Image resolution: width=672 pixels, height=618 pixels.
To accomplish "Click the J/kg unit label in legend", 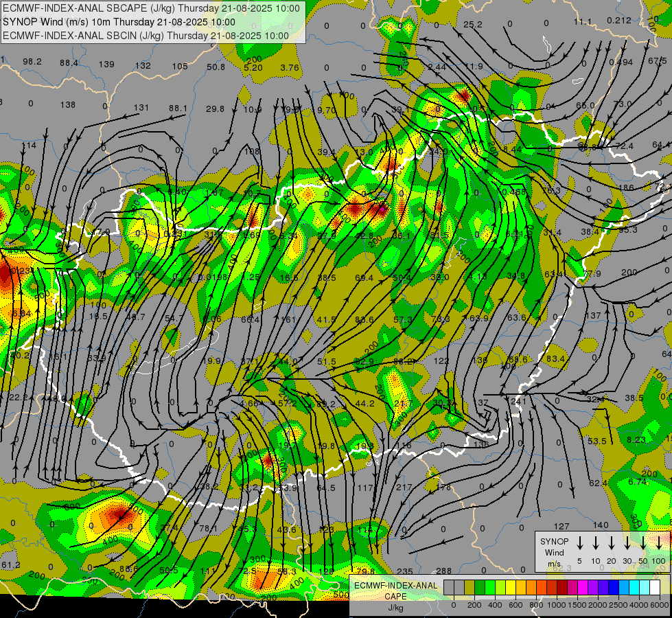I will (395, 608).
